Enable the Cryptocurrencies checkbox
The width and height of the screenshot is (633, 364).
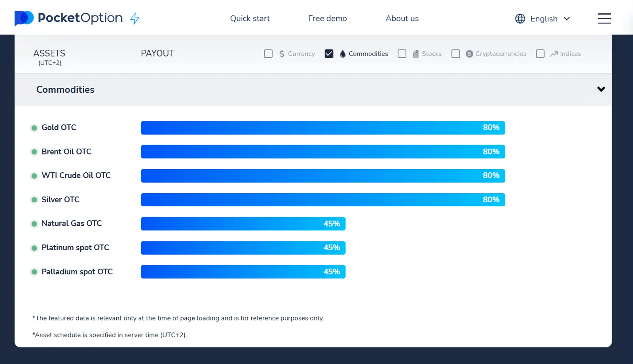(x=456, y=54)
